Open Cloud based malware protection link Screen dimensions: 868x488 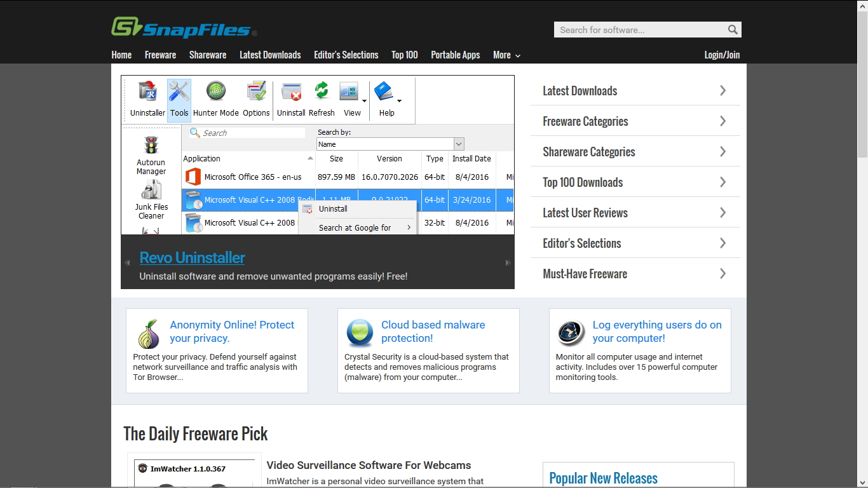pos(433,332)
